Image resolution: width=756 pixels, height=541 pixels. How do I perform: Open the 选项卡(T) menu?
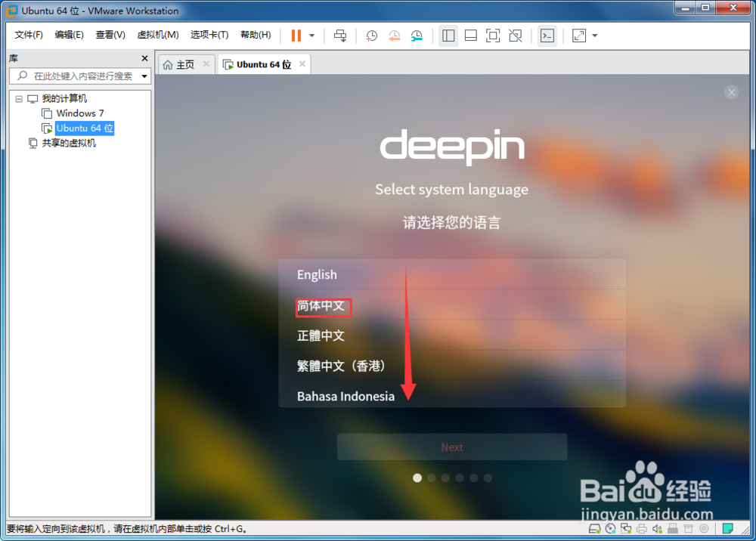click(x=209, y=35)
